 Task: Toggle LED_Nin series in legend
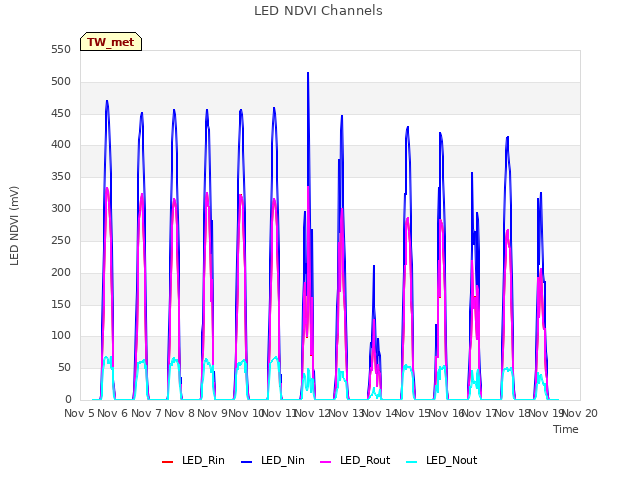pyautogui.click(x=273, y=460)
